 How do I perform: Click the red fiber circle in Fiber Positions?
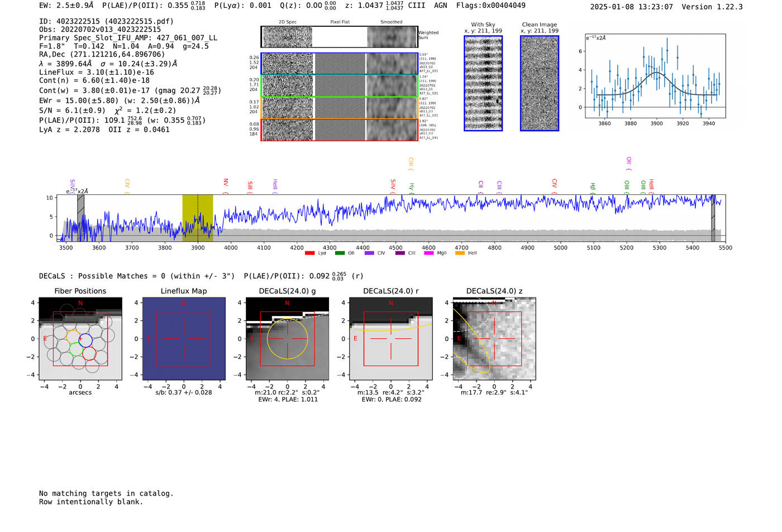89,353
